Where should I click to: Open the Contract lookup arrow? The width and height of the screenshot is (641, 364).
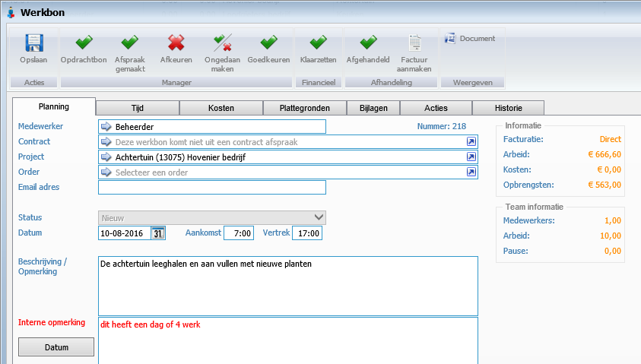(471, 142)
